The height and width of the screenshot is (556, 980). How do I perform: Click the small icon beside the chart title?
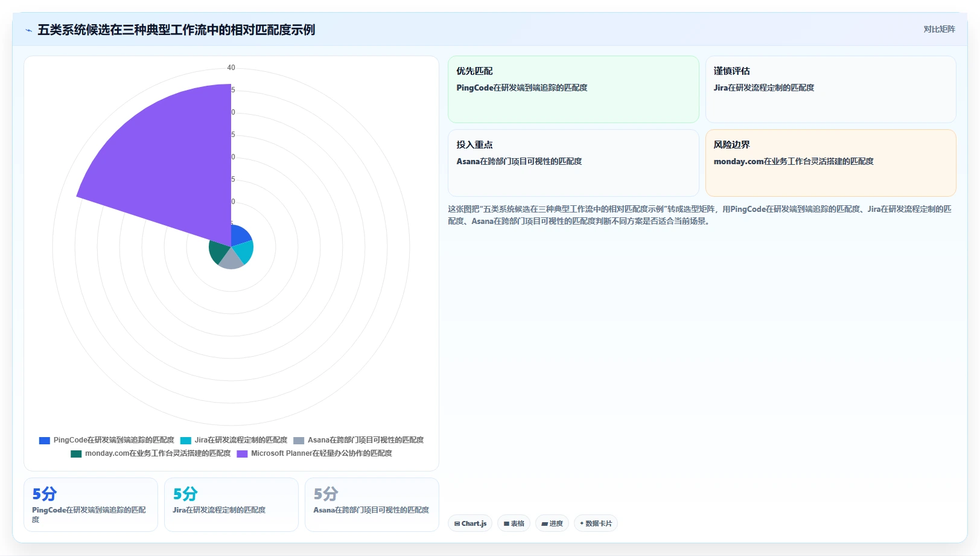point(28,30)
